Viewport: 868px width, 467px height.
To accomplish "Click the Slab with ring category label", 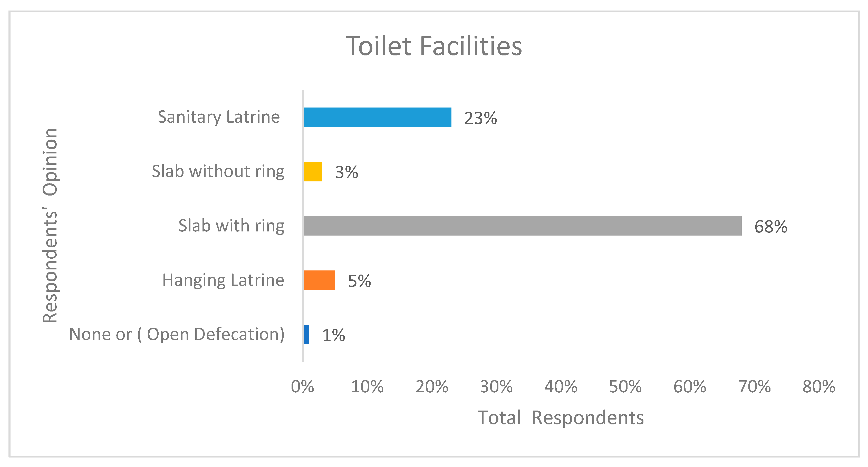I will tap(231, 226).
